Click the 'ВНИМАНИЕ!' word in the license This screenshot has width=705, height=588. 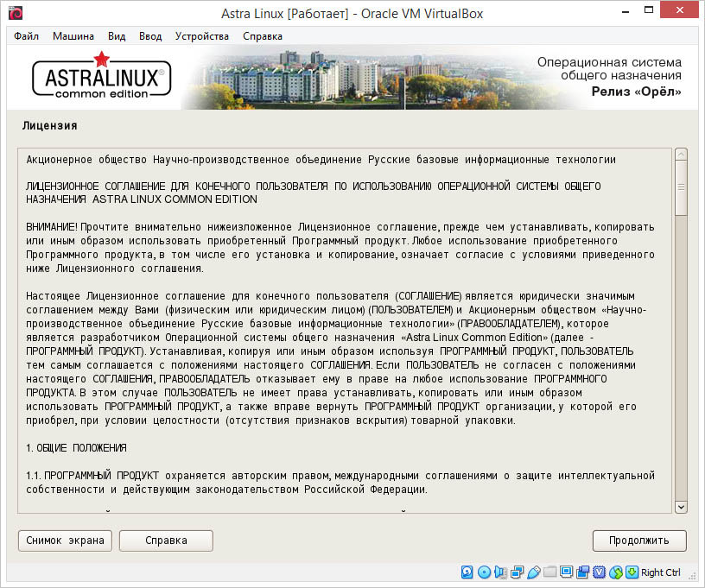[x=52, y=227]
